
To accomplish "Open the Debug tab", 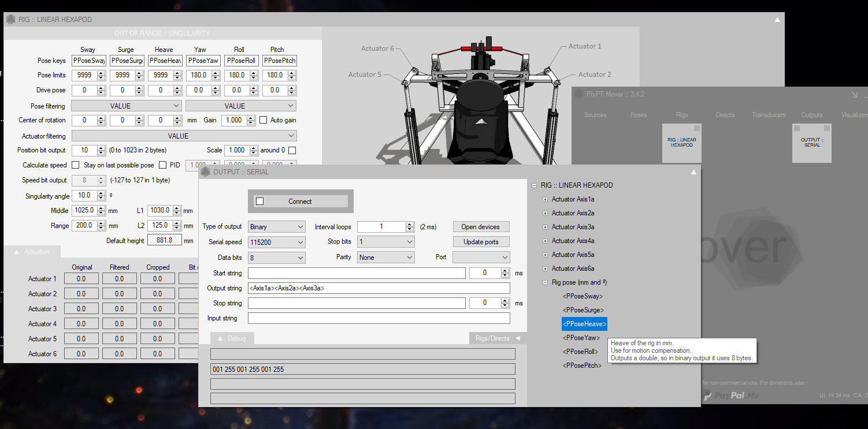I will 232,338.
